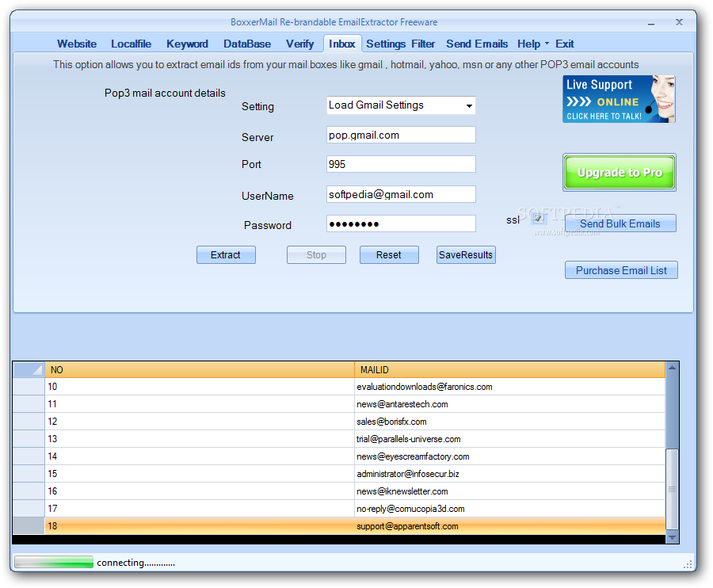This screenshot has width=713, height=588.
Task: Focus the UserName input field
Action: coord(401,194)
